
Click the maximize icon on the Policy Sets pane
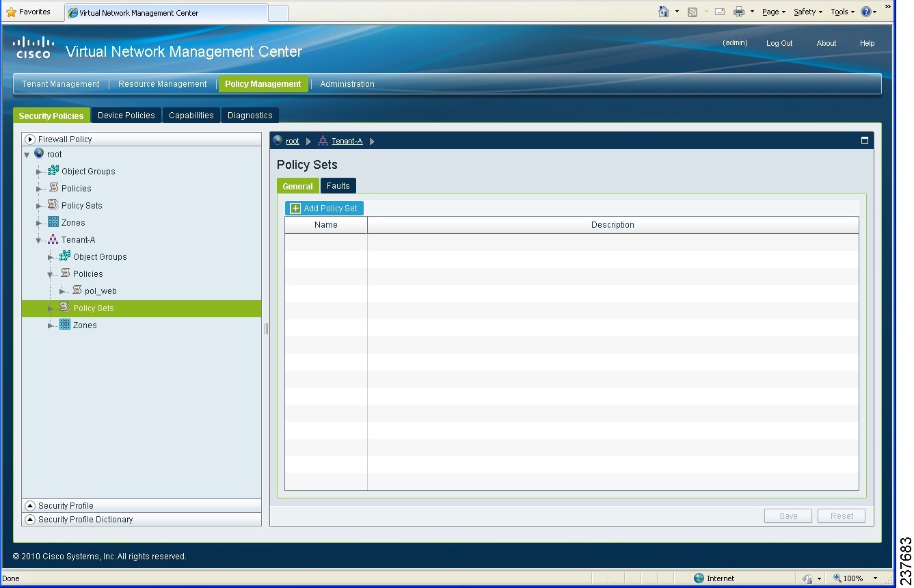(864, 139)
